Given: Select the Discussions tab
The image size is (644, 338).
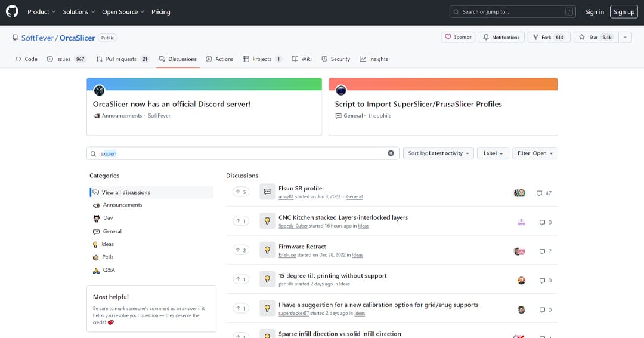Looking at the screenshot, I should [178, 59].
